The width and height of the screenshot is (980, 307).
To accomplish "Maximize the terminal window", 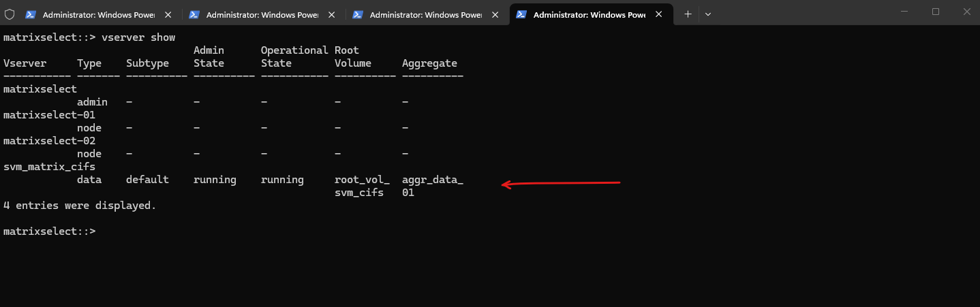I will tap(935, 12).
